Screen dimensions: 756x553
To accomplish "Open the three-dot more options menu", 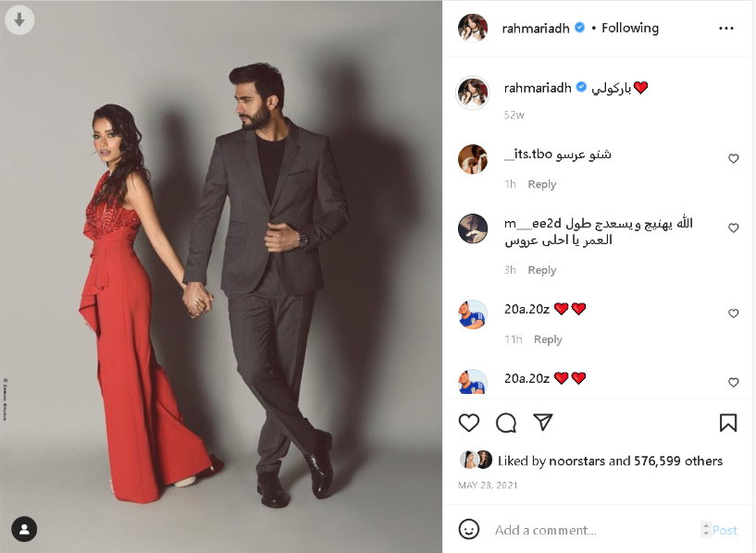I will pyautogui.click(x=725, y=29).
